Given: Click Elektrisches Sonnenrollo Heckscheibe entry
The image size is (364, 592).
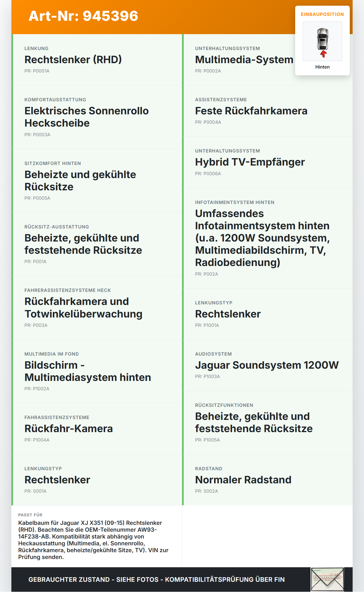Looking at the screenshot, I should (97, 117).
